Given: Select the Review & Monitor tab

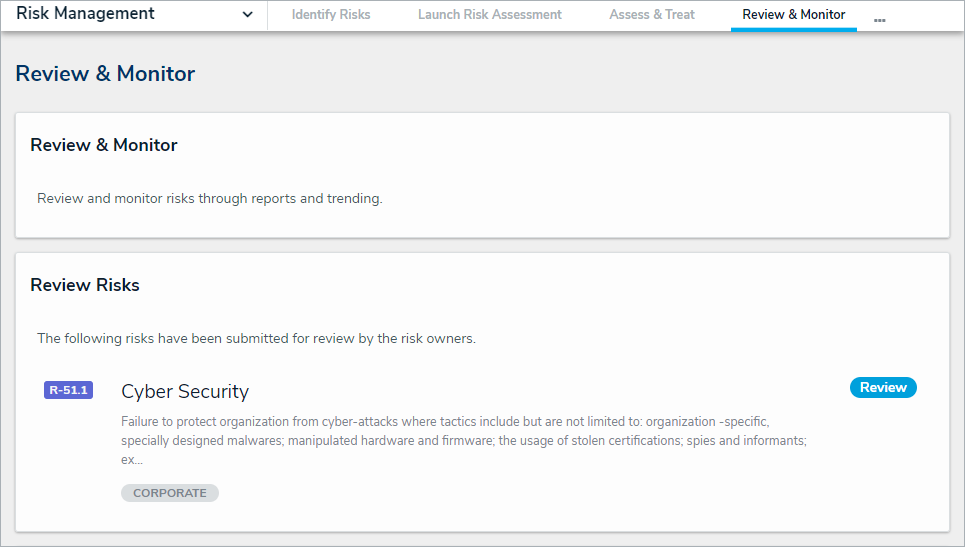Looking at the screenshot, I should (x=793, y=15).
